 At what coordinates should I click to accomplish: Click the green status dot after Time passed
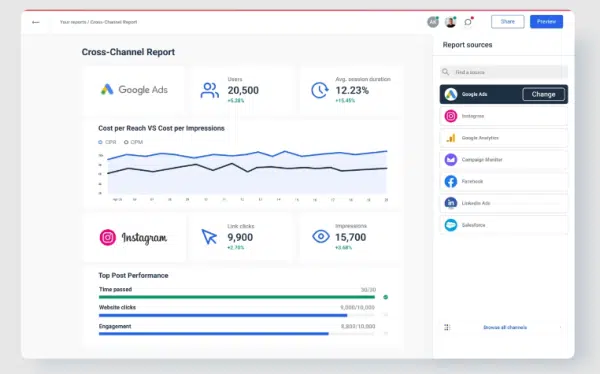[x=386, y=297]
